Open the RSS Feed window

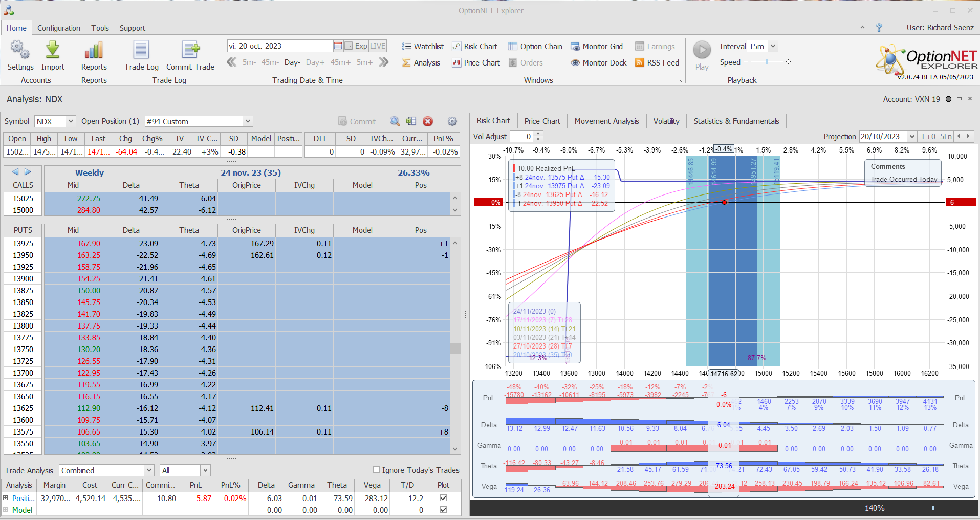tap(657, 63)
